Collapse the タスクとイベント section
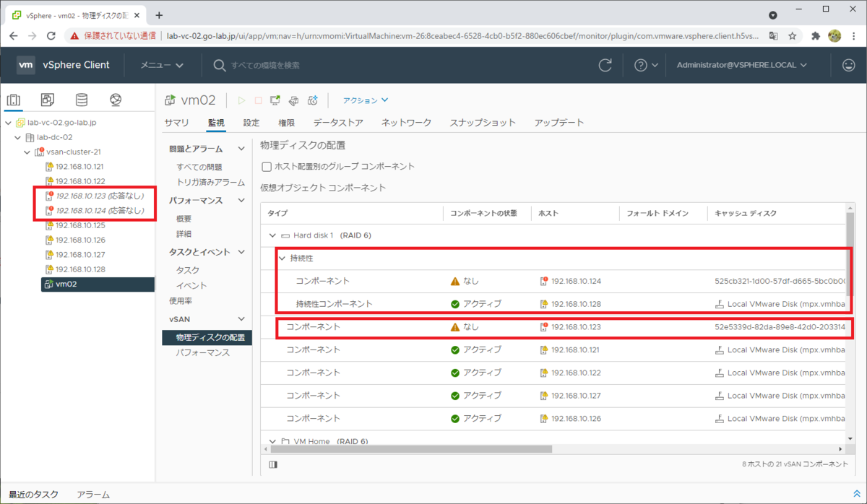The image size is (867, 504). (x=241, y=252)
